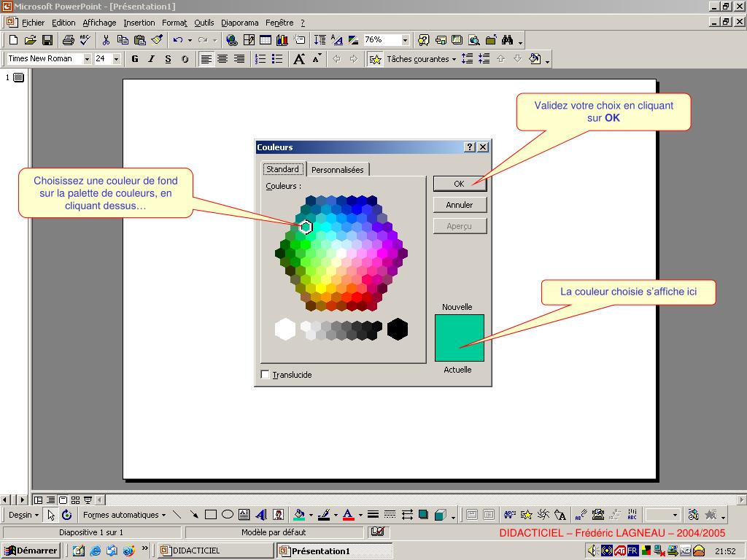Open font color dropdown arrow
This screenshot has height=560, width=747.
[360, 515]
